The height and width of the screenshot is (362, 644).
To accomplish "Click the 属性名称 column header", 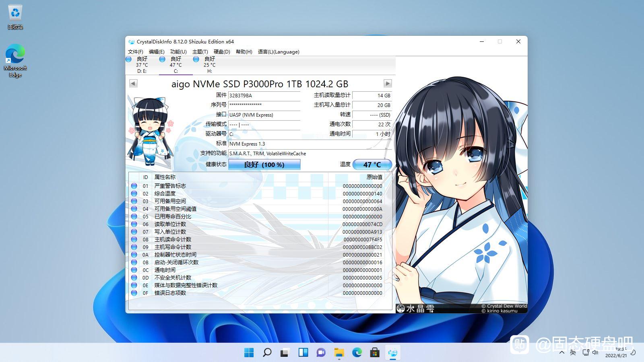I will click(x=240, y=177).
